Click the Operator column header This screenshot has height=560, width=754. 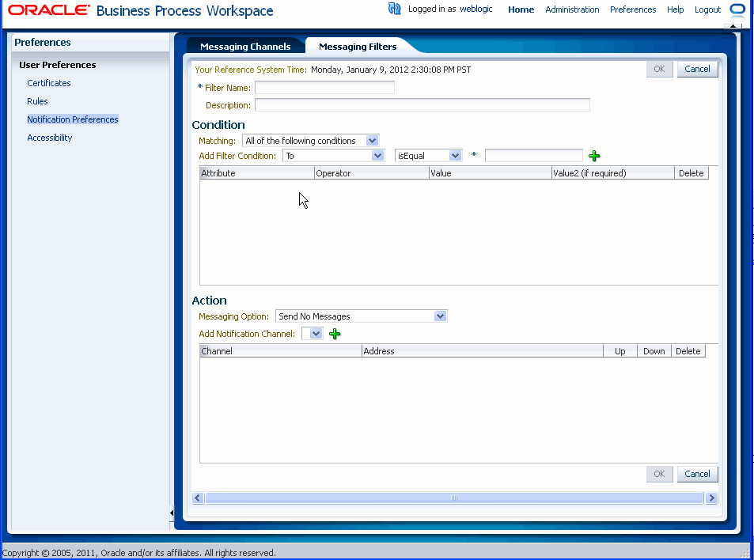point(371,173)
